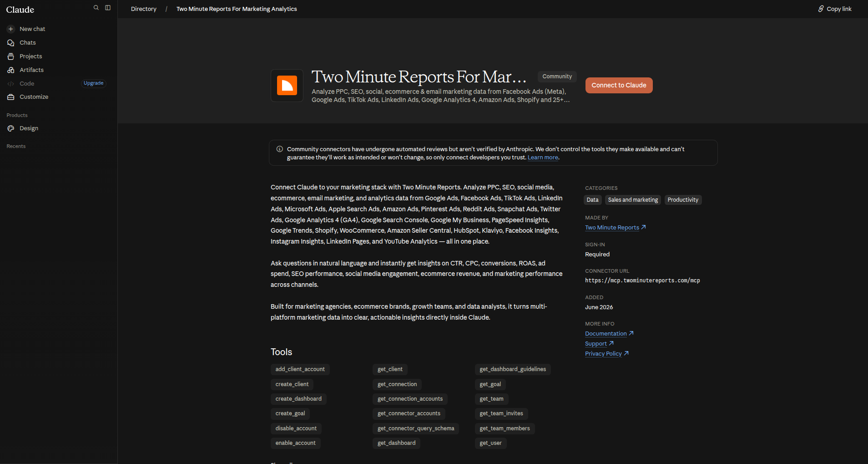Click the Copy link button
The height and width of the screenshot is (464, 868).
[835, 9]
